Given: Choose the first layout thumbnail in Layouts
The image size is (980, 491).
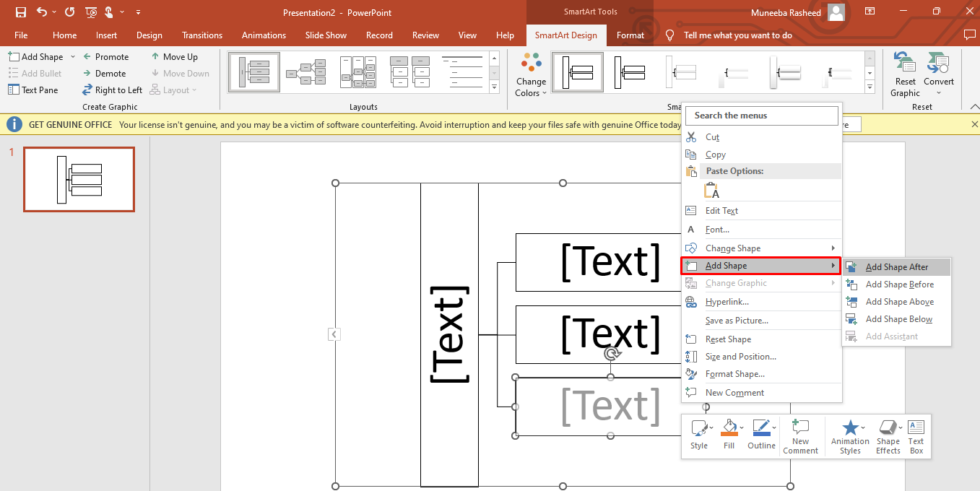Looking at the screenshot, I should (253, 72).
